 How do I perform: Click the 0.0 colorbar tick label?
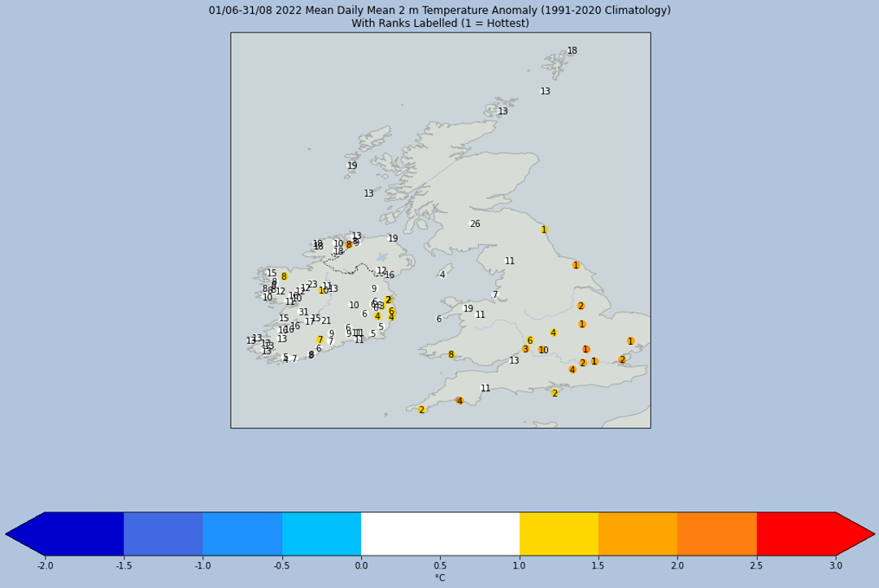click(361, 565)
